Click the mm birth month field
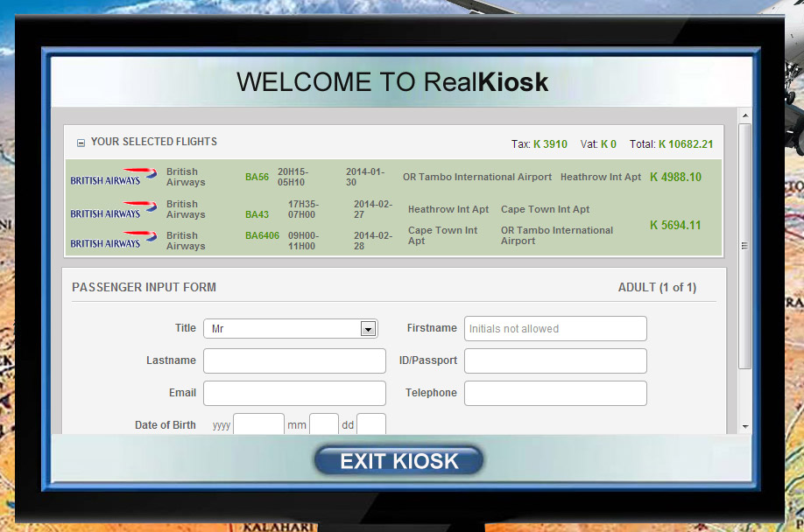 pos(324,424)
